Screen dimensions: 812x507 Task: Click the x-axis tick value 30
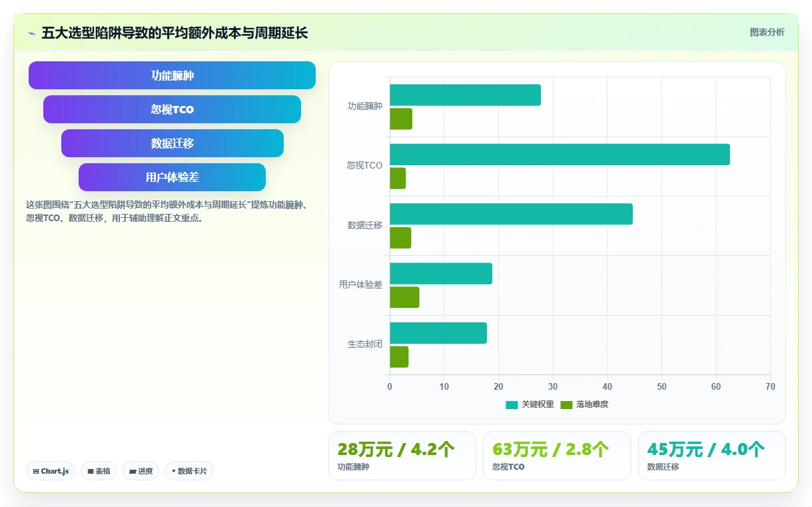553,386
